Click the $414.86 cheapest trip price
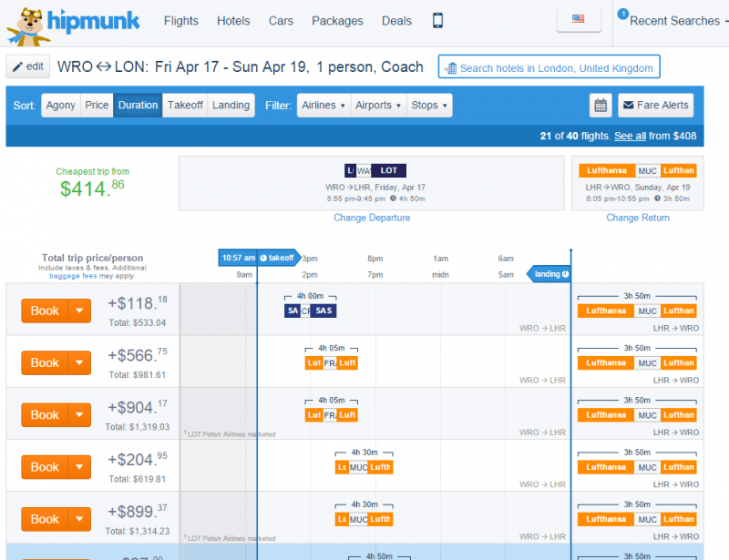The image size is (729, 560). click(92, 188)
